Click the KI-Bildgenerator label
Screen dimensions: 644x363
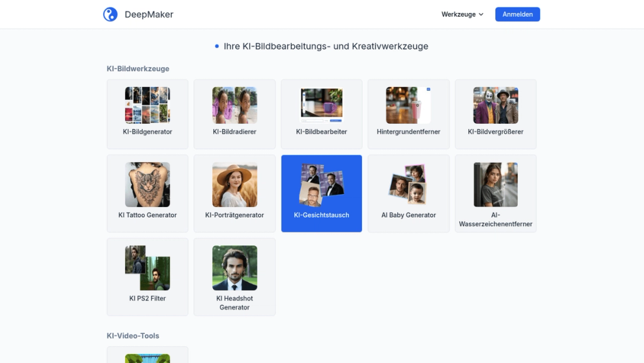[147, 132]
